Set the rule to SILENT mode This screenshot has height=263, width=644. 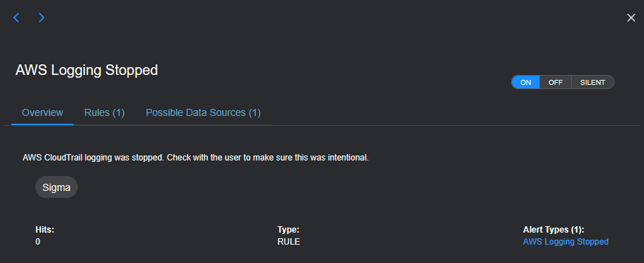click(592, 82)
